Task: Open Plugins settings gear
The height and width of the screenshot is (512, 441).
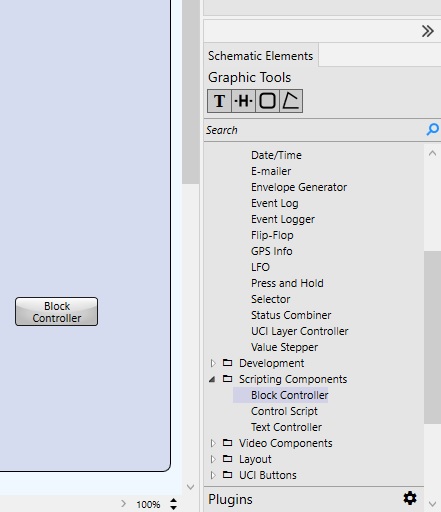Action: point(410,498)
